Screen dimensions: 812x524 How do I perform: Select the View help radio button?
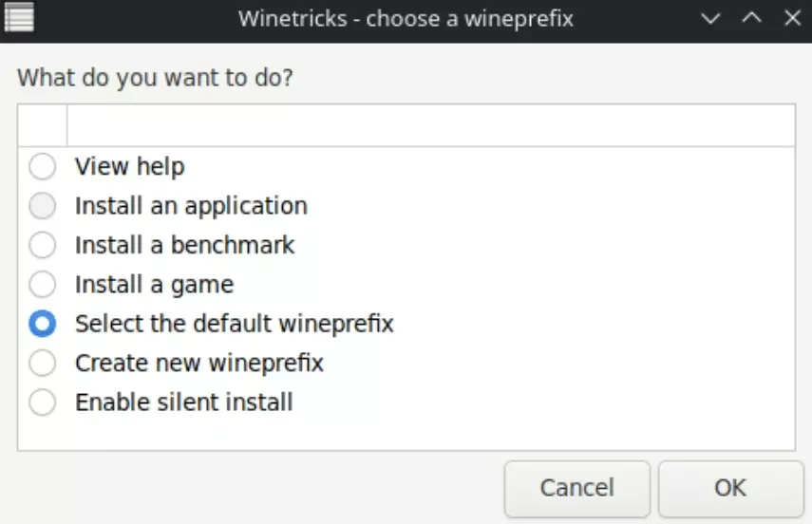pos(43,167)
